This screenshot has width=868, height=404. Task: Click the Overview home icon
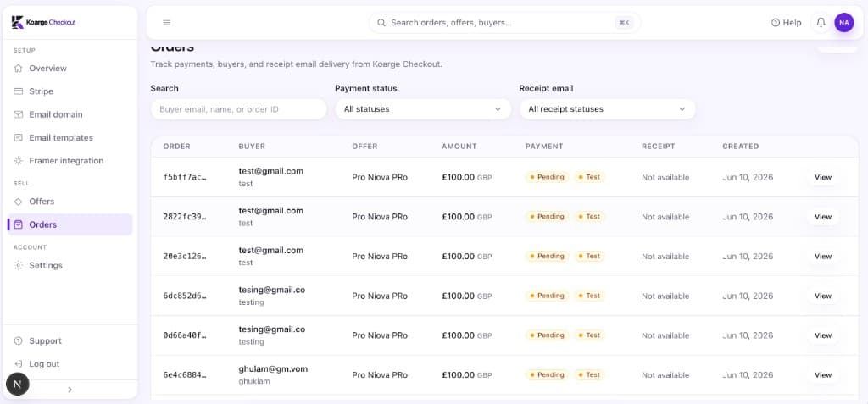click(19, 68)
